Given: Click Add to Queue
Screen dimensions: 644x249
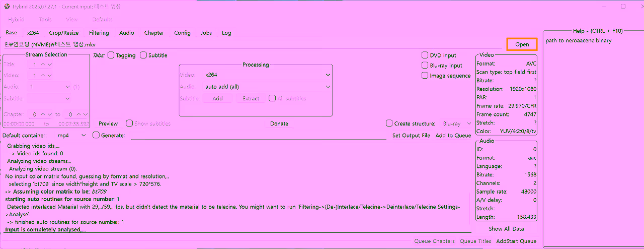Looking at the screenshot, I should 453,136.
